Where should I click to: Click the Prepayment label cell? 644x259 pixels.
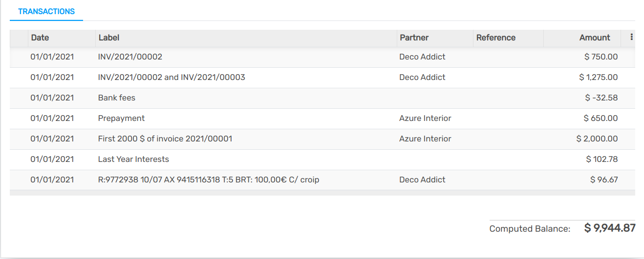click(x=121, y=118)
